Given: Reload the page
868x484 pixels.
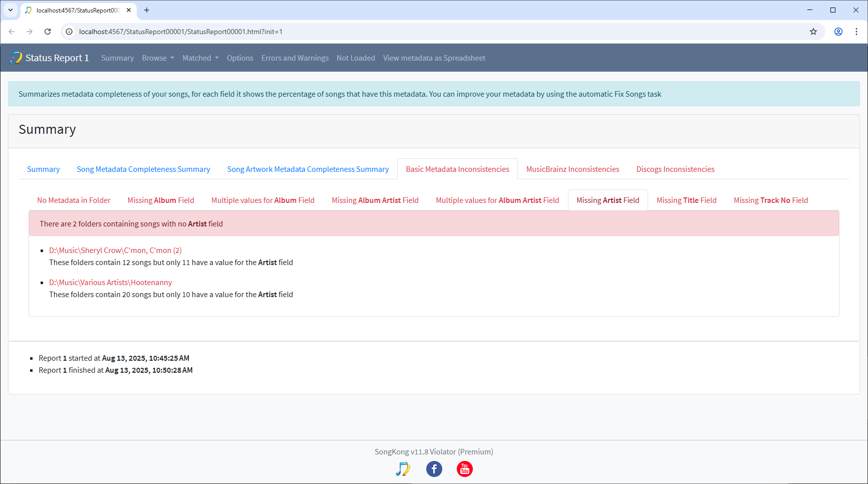Looking at the screenshot, I should [x=48, y=32].
